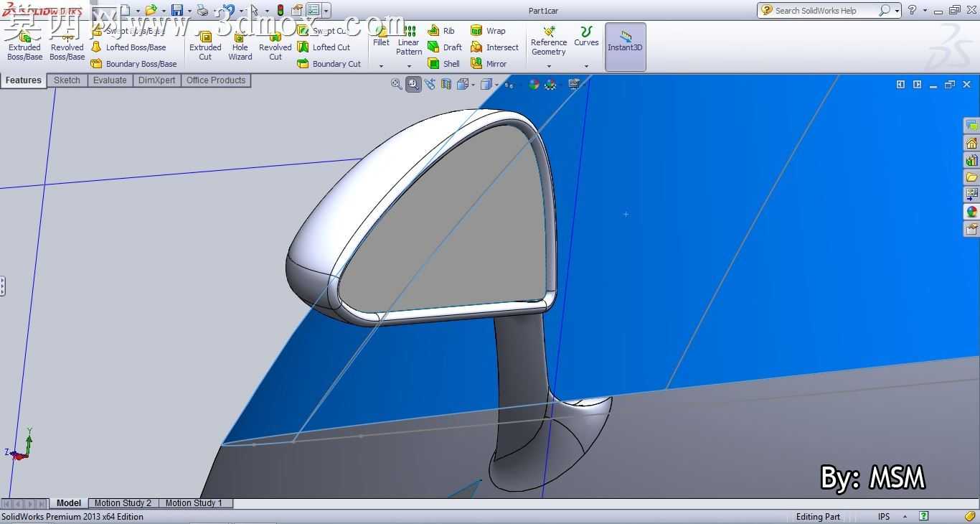This screenshot has width=980, height=524.
Task: Switch to the Features tab
Action: point(24,80)
